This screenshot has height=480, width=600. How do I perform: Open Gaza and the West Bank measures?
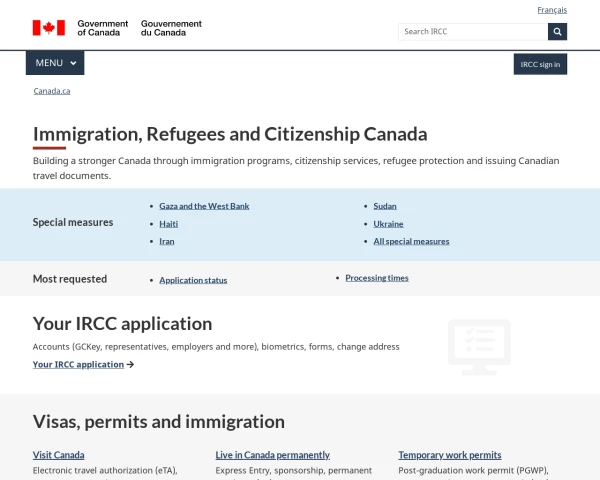click(x=204, y=206)
